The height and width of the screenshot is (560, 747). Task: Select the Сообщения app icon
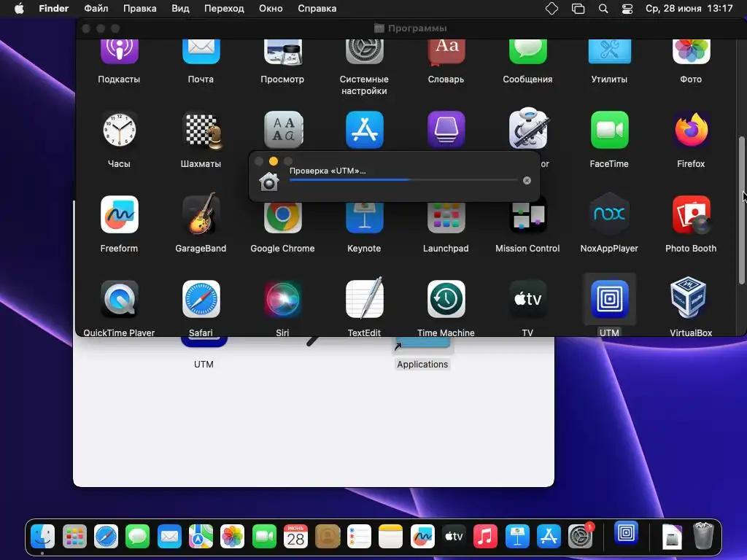click(528, 52)
